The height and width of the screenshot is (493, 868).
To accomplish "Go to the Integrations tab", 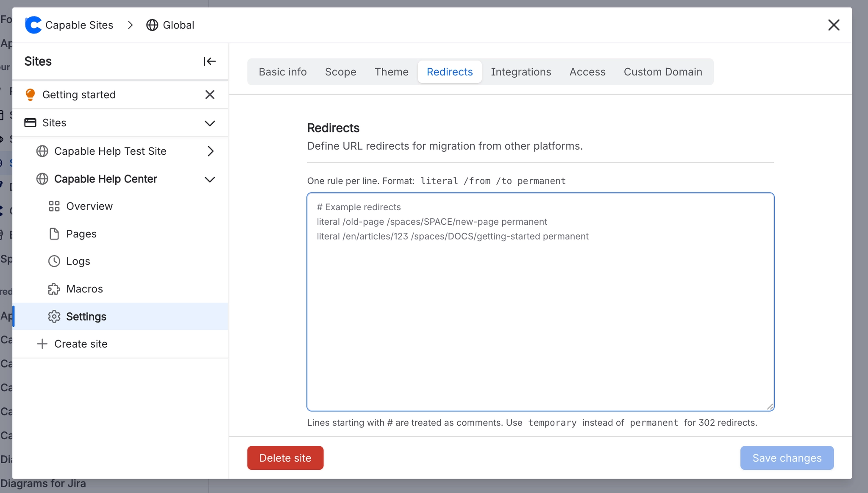I will tap(521, 72).
